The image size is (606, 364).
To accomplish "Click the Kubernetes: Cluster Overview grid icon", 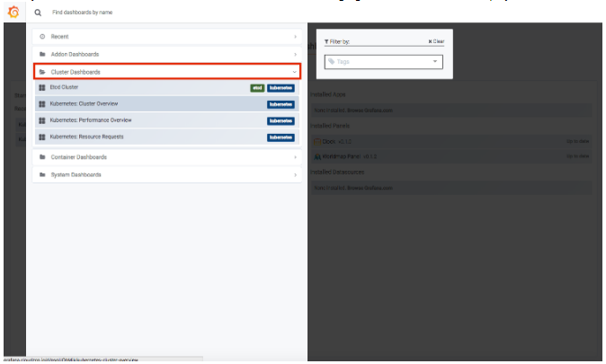I will 42,104.
